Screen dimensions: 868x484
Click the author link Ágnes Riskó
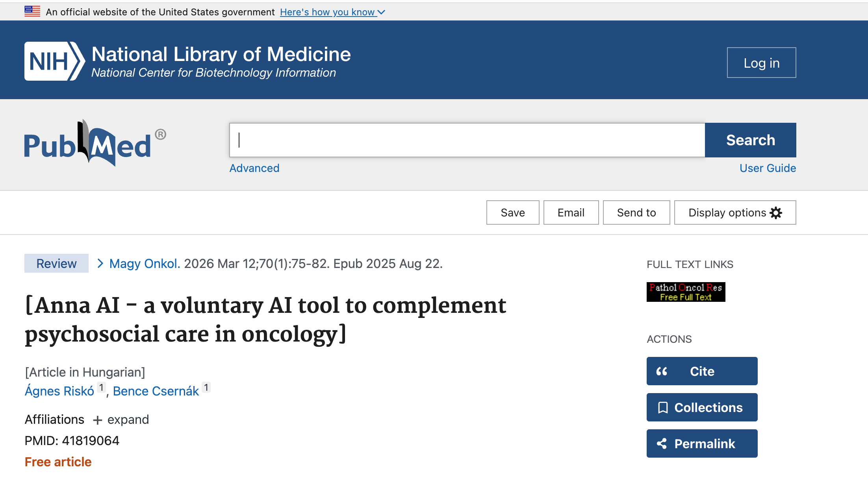coord(59,391)
